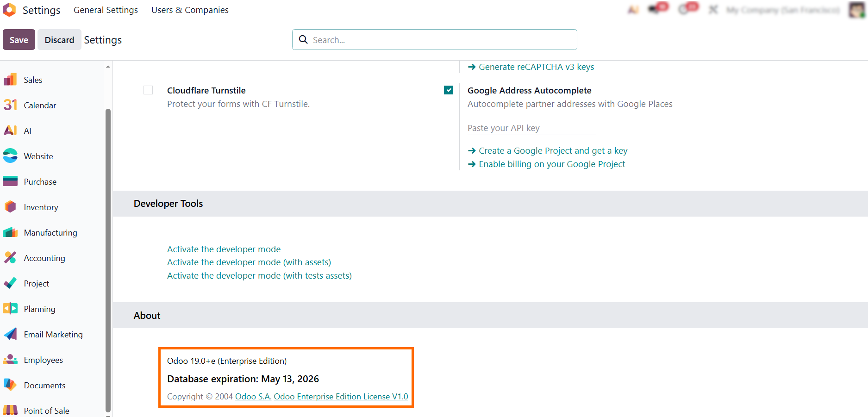
Task: Click the Website globe icon
Action: pos(10,156)
